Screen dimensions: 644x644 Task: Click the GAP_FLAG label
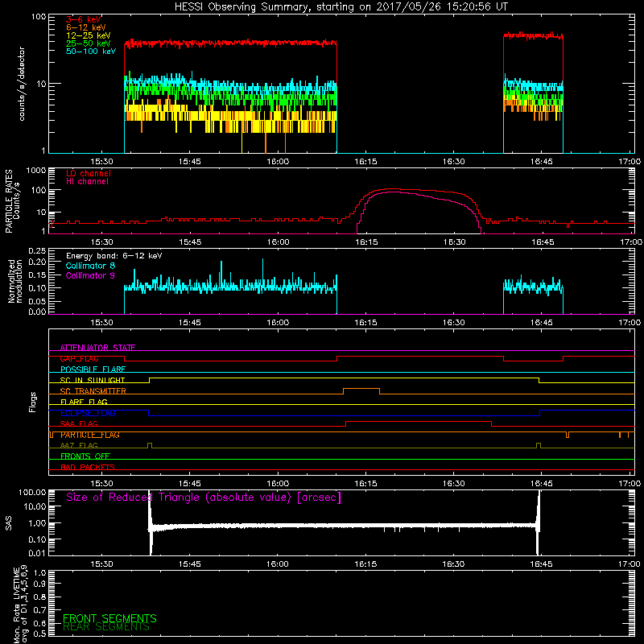point(79,358)
